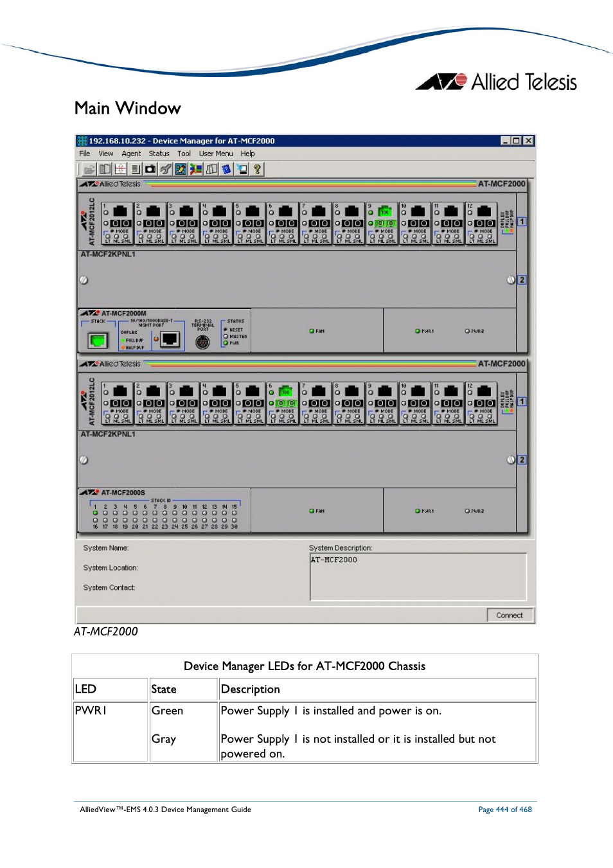
Task: Click the PWR2 LED in the bottom chassis
Action: [467, 511]
